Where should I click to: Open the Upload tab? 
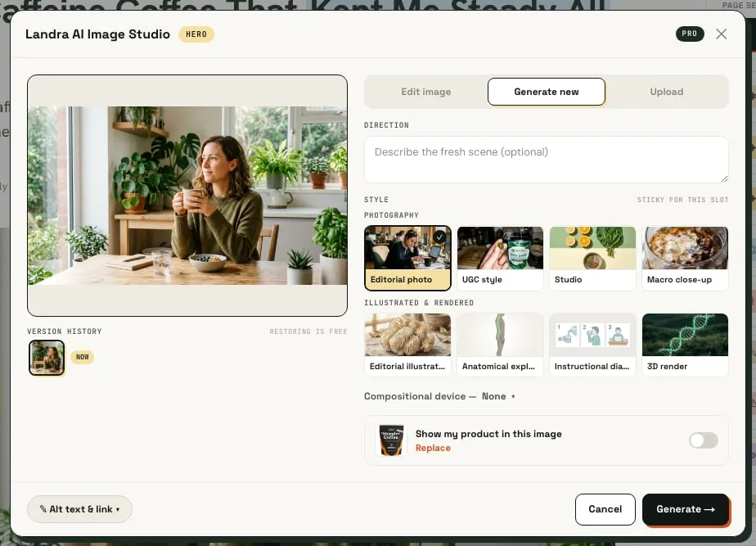coord(666,92)
